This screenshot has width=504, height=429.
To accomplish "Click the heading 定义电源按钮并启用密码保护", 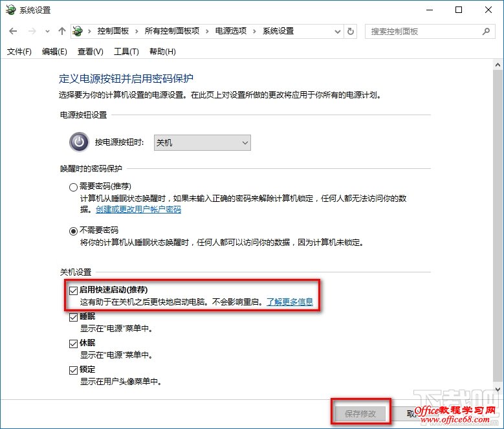I will click(126, 78).
